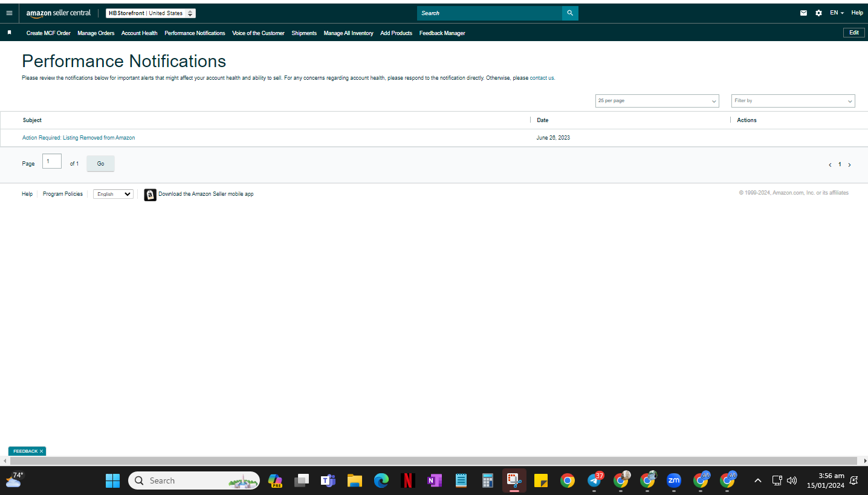The width and height of the screenshot is (868, 495).
Task: Open the Windows Start menu
Action: pyautogui.click(x=113, y=480)
